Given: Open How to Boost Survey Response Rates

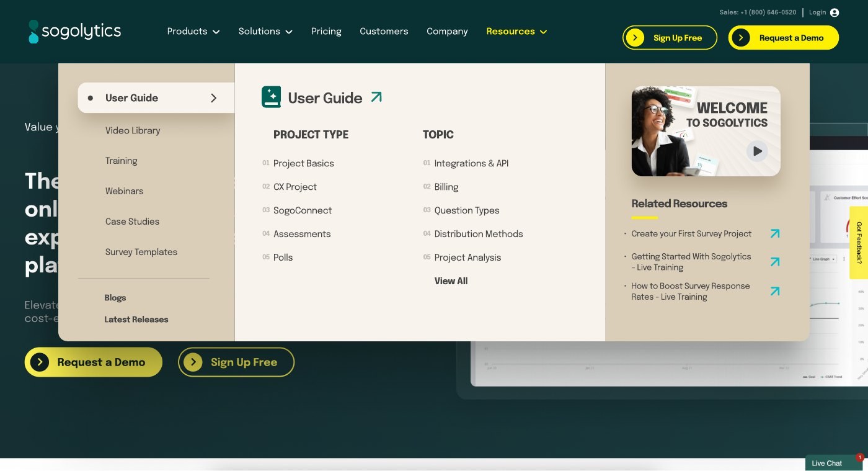Looking at the screenshot, I should click(691, 292).
